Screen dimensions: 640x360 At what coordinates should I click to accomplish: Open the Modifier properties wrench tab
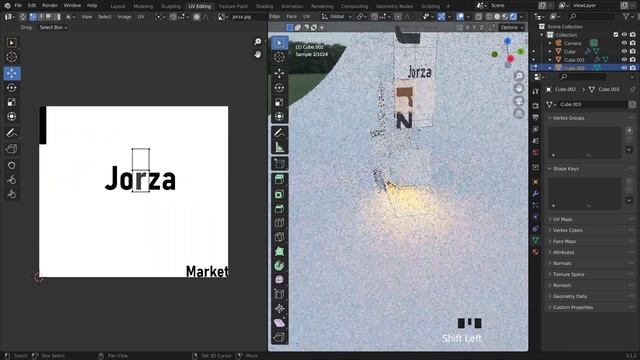coord(536,193)
